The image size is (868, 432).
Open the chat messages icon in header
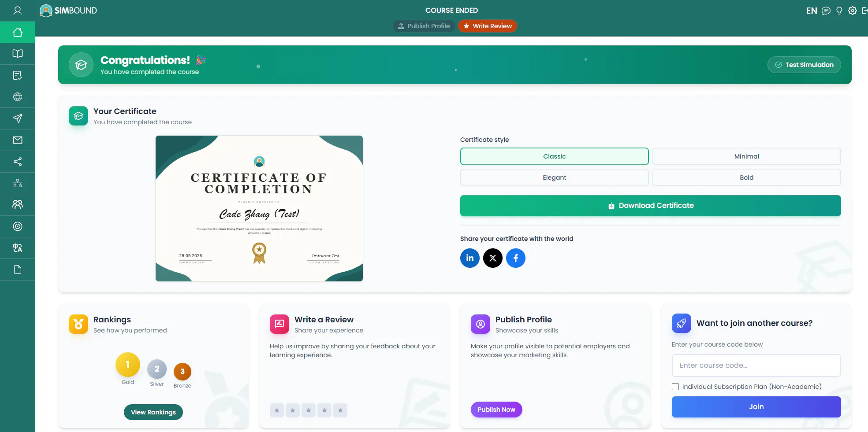pos(826,11)
